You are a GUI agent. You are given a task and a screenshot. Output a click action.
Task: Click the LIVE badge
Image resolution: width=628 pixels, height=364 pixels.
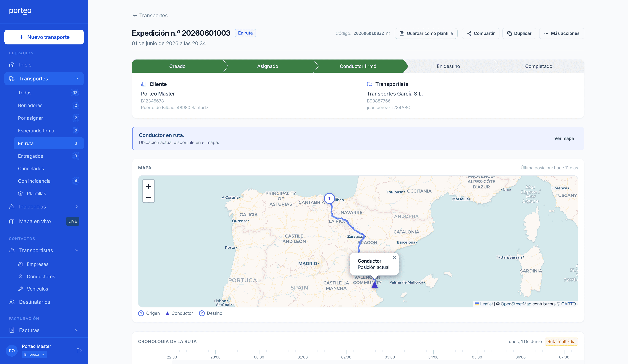(73, 221)
